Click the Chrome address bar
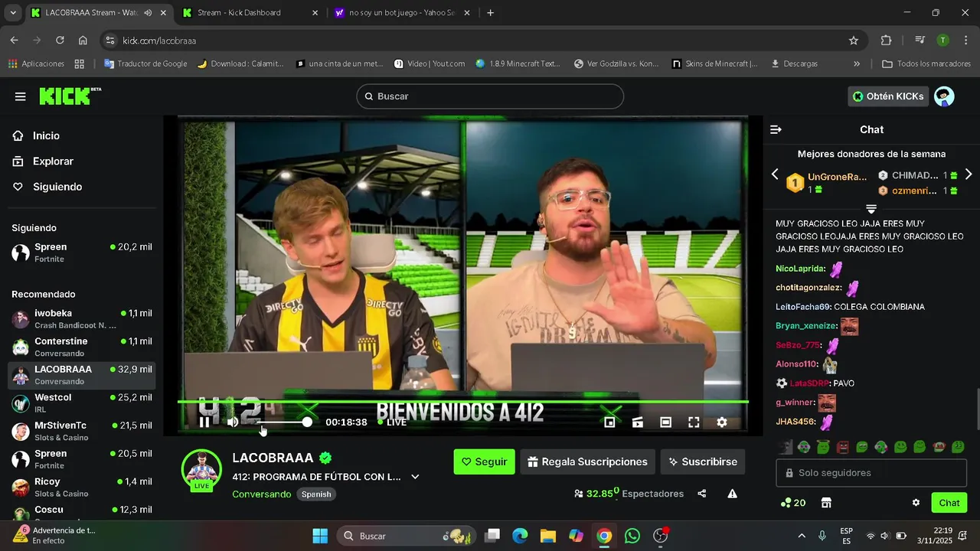The height and width of the screenshot is (551, 980). tap(482, 41)
